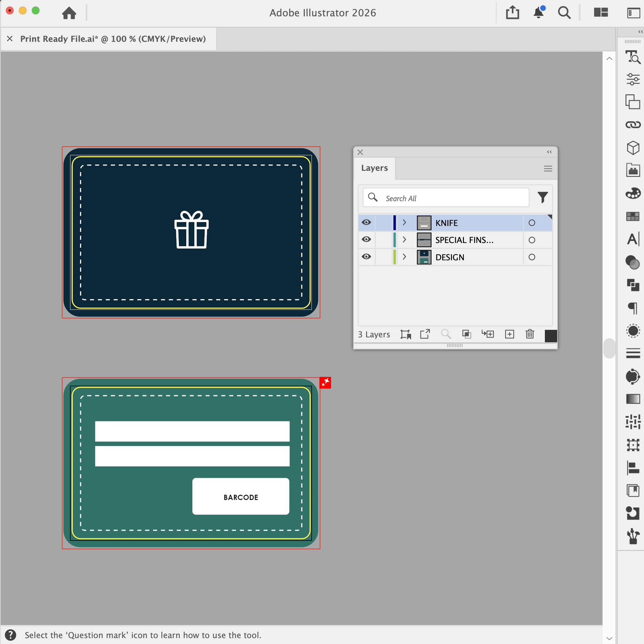
Task: Hide the KNIFE layer
Action: tap(366, 222)
